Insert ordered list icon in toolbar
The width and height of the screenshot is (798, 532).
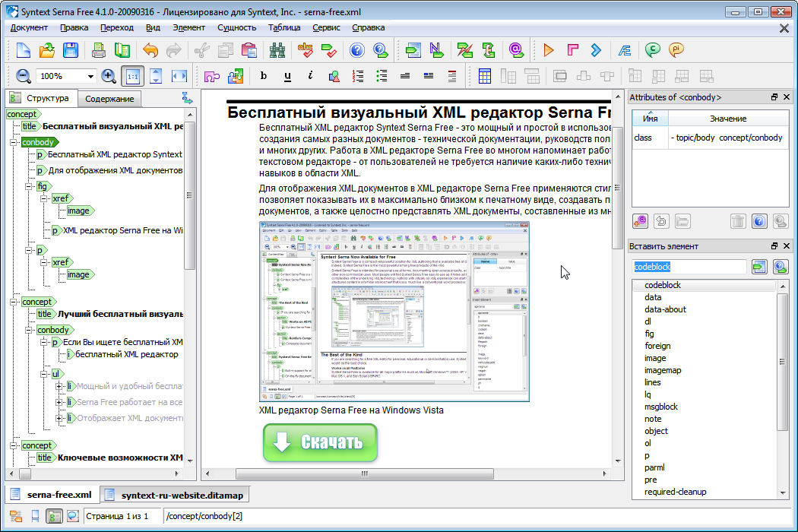point(358,76)
